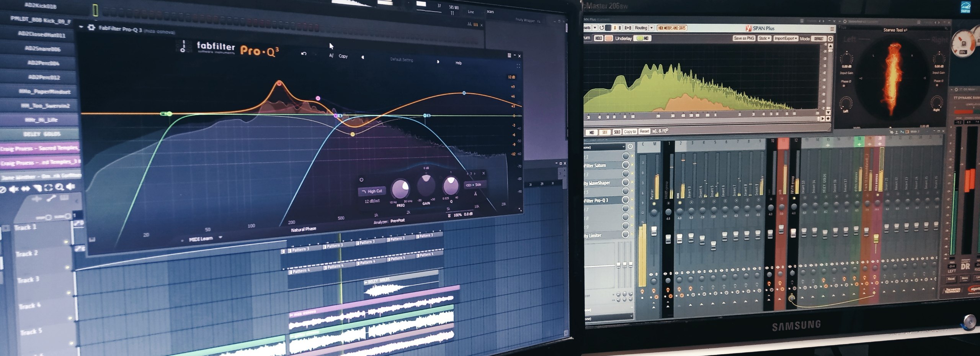
Task: Close the Pro-Q 3 band control panel
Action: [483, 173]
